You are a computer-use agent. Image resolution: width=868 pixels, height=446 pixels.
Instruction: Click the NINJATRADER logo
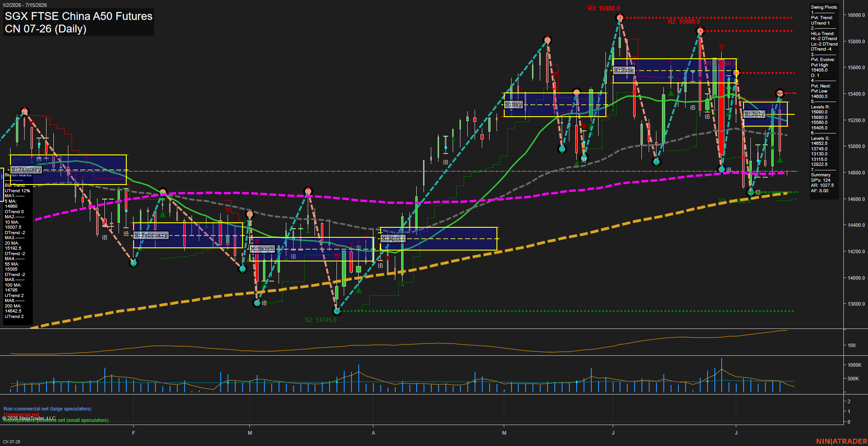pos(841,441)
